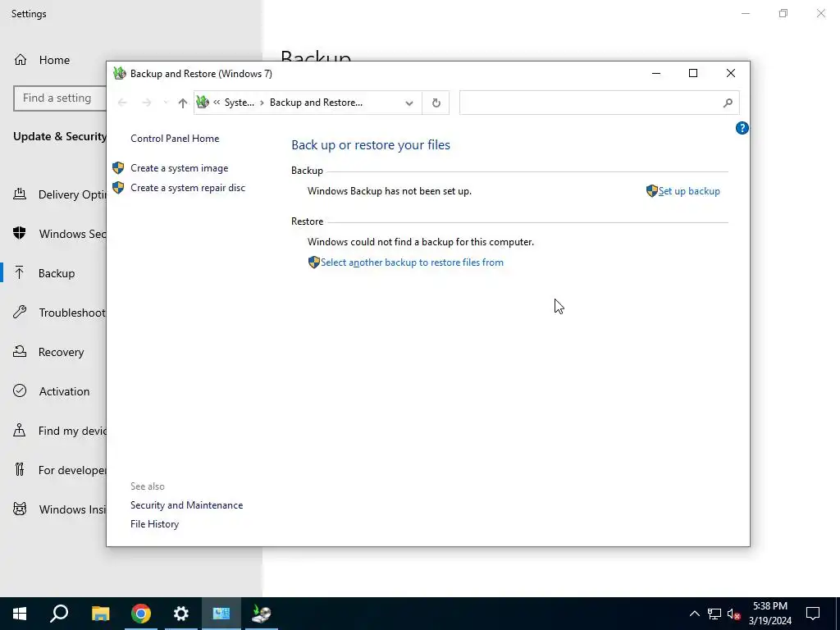The height and width of the screenshot is (630, 840).
Task: Open File History link
Action: [155, 524]
